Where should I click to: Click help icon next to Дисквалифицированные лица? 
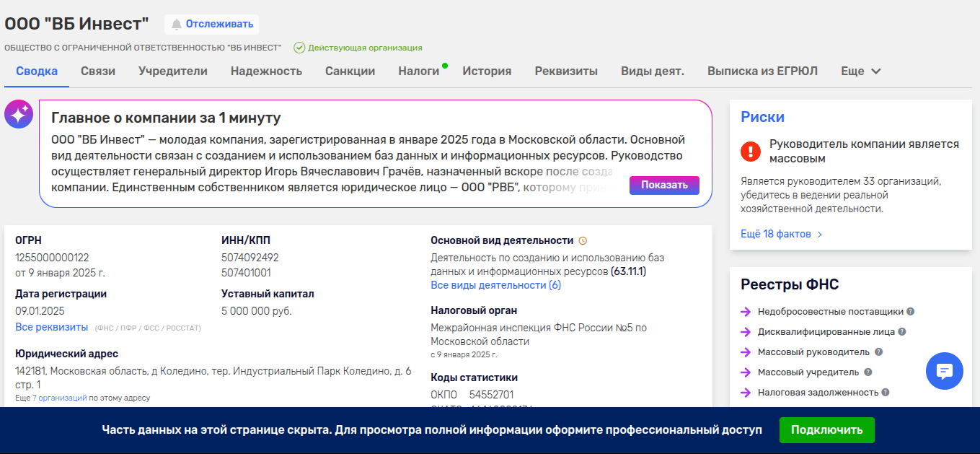pos(902,332)
